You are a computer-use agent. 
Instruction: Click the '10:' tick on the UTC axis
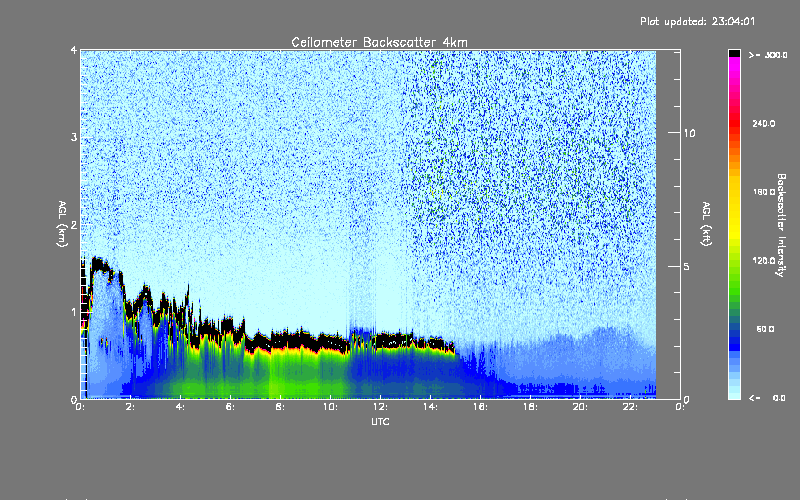(x=330, y=407)
